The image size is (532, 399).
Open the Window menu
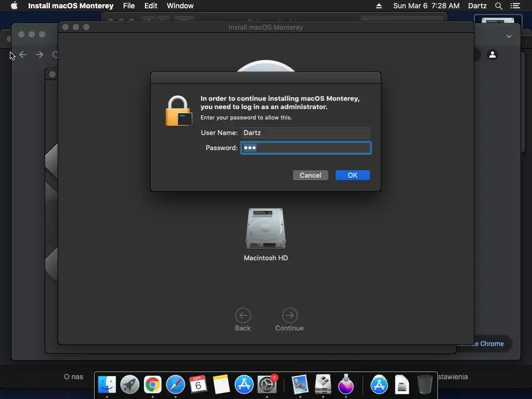coord(180,6)
